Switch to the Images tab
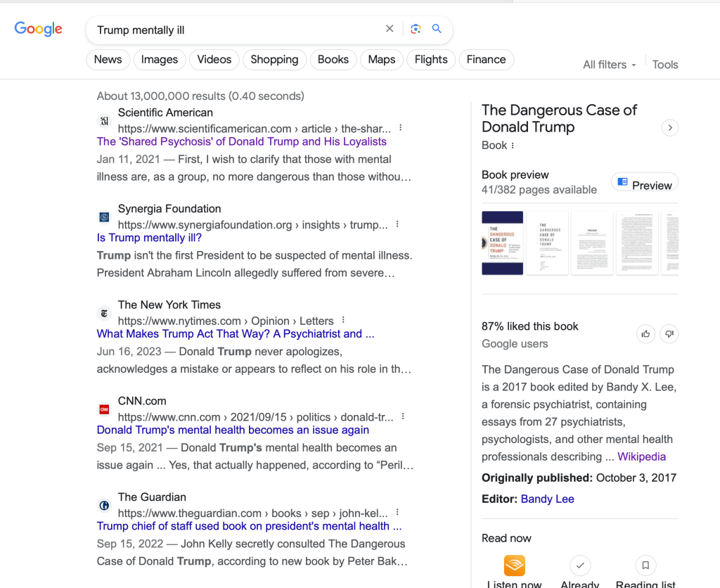Screen dimensions: 720x588 [x=160, y=60]
